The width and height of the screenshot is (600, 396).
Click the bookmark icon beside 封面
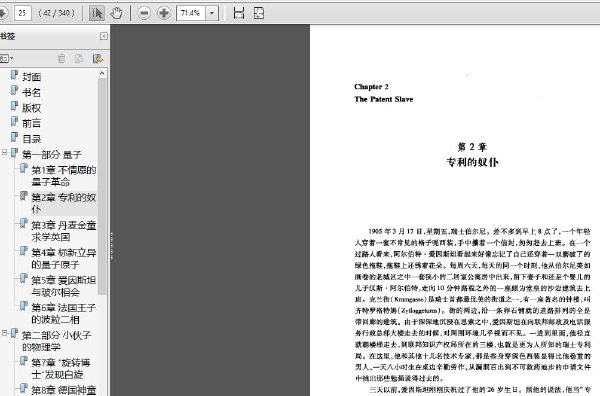coord(15,75)
